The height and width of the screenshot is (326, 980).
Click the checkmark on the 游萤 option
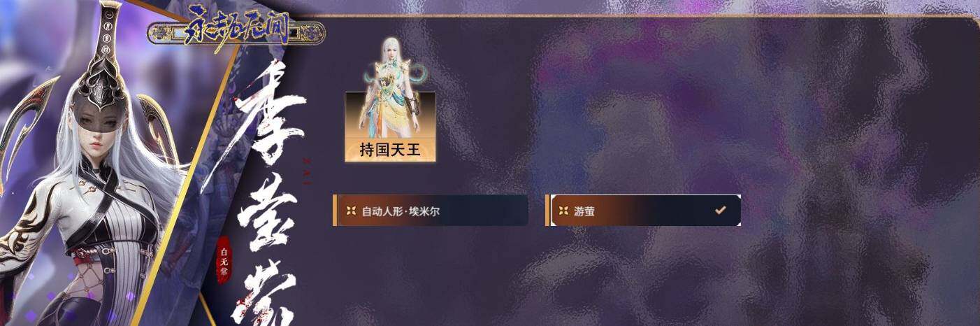click(721, 210)
